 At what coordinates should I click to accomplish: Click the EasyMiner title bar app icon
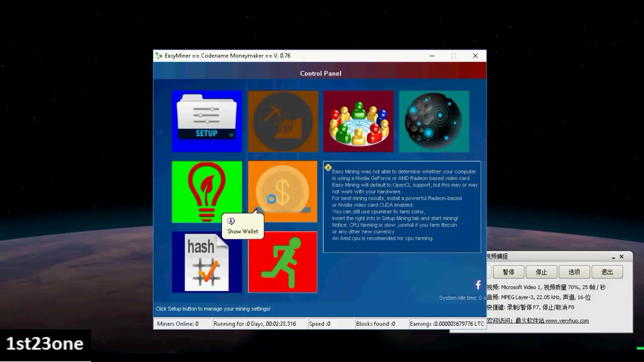click(159, 56)
